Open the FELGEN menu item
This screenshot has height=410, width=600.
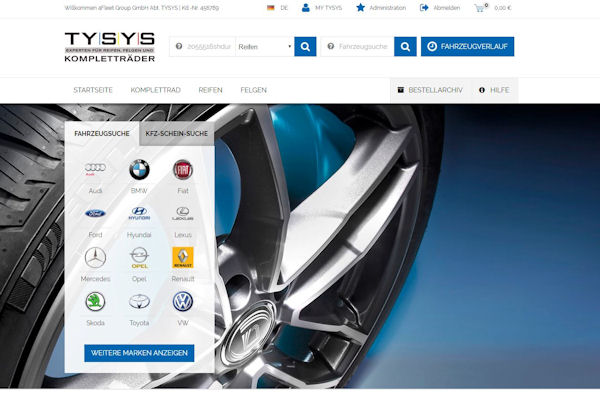tap(253, 90)
